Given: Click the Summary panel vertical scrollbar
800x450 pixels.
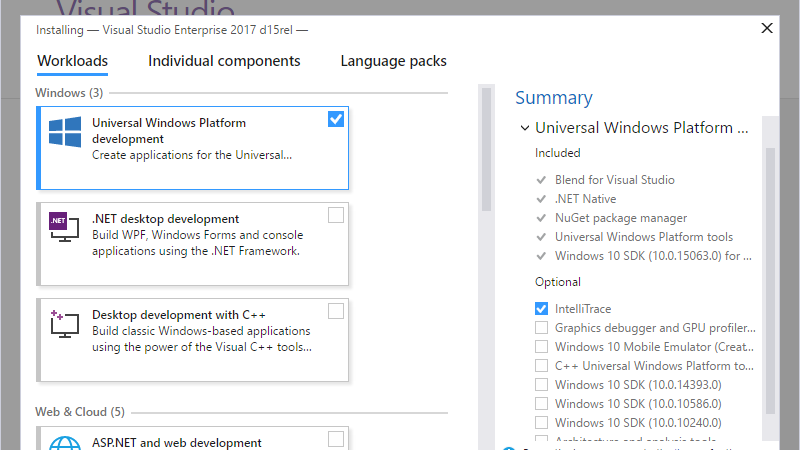Looking at the screenshot, I should tap(770, 281).
